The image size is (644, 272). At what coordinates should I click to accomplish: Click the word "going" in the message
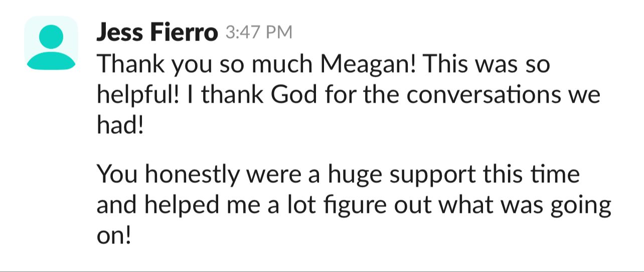pos(584,206)
